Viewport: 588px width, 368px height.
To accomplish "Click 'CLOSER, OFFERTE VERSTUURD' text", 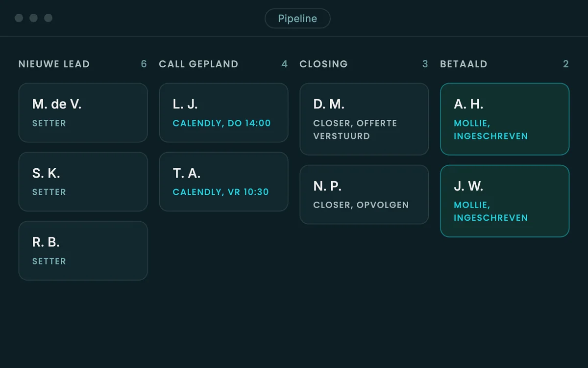I will point(355,130).
